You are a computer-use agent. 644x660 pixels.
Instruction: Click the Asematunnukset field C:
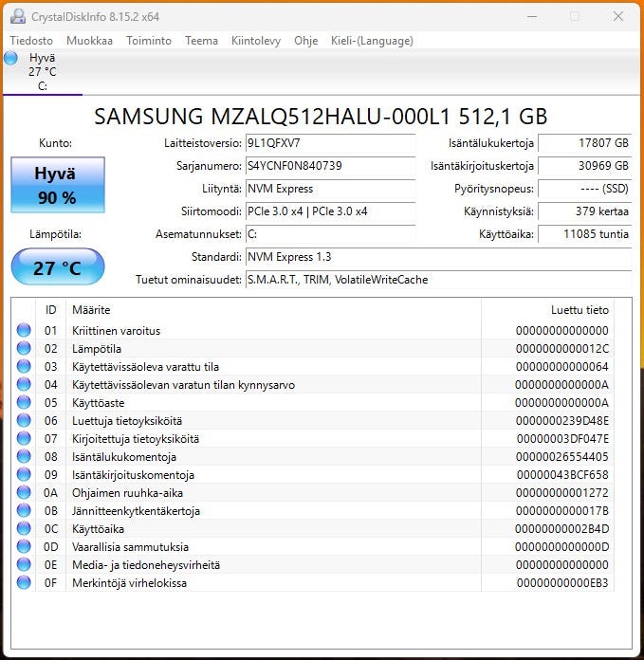pos(330,234)
